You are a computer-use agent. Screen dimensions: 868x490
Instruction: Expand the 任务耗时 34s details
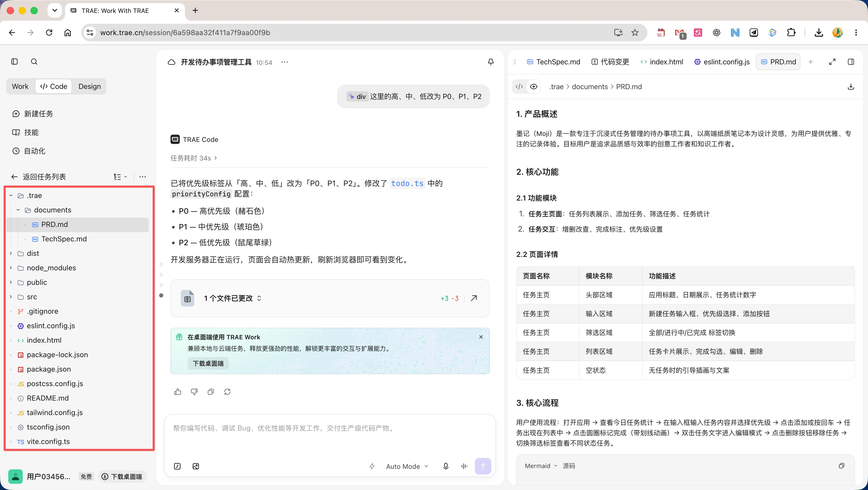(x=194, y=158)
